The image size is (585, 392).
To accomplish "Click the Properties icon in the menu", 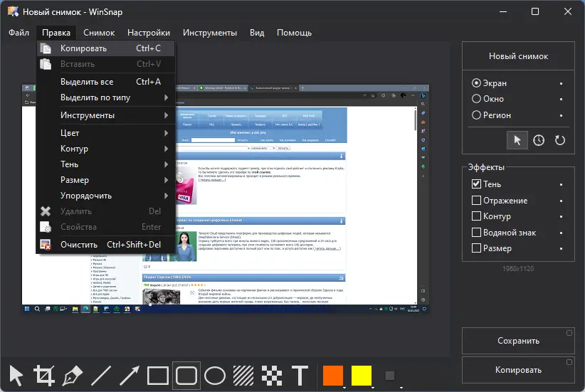I will click(46, 227).
